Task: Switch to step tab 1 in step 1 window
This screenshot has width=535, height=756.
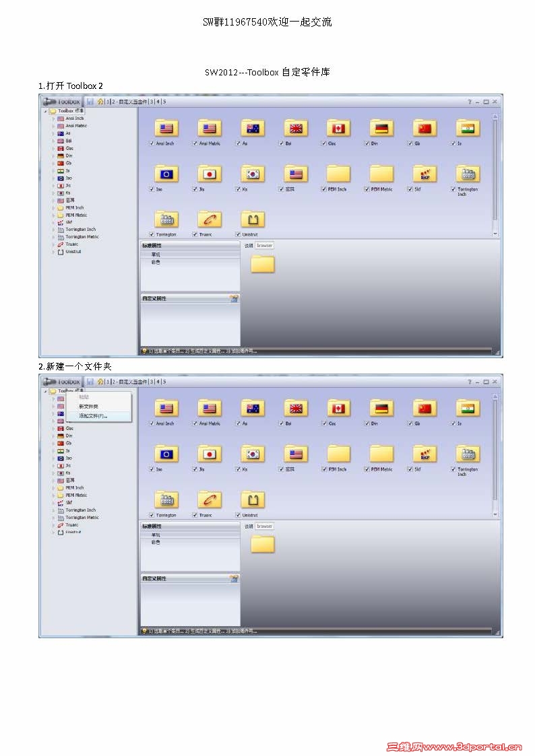Action: point(108,102)
